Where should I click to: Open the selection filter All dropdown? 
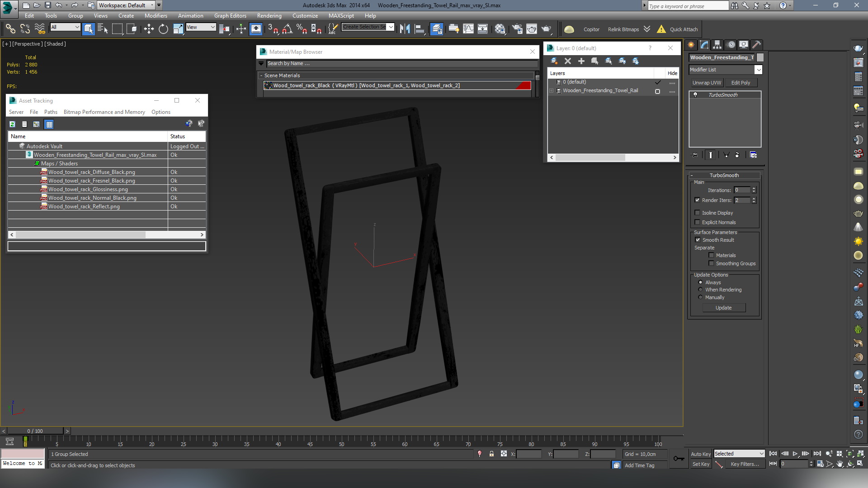pyautogui.click(x=65, y=27)
